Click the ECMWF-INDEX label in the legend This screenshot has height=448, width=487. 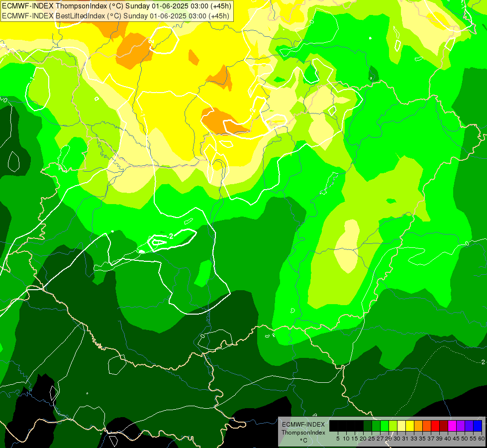[303, 425]
